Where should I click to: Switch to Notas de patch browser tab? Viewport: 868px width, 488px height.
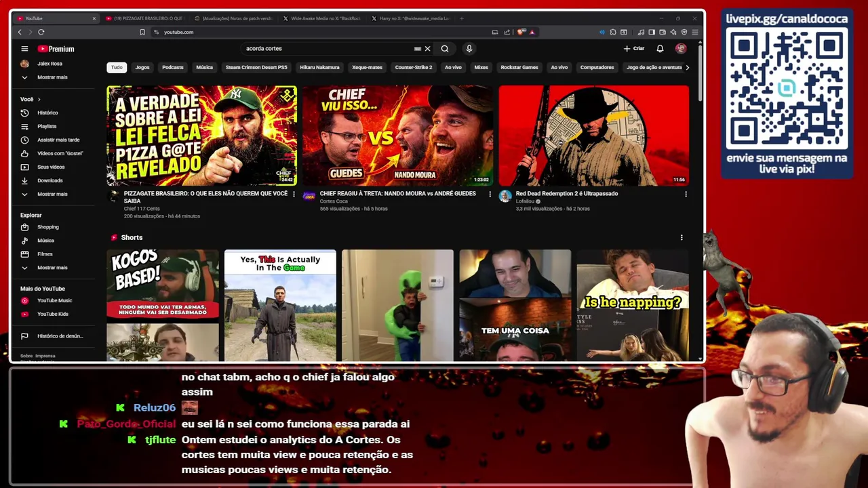(234, 18)
